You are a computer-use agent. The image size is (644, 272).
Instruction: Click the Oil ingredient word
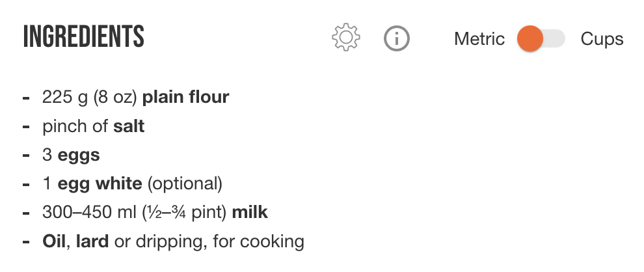[54, 241]
